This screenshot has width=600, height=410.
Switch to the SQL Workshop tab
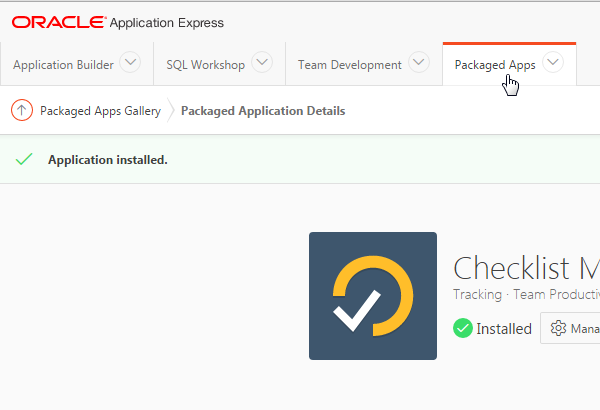[205, 65]
